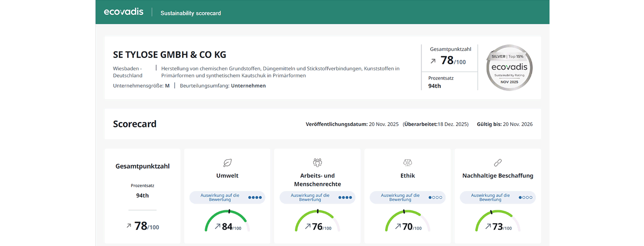Click the upward arrow inside the Umwelt gauge
The image size is (644, 246).
219,226
